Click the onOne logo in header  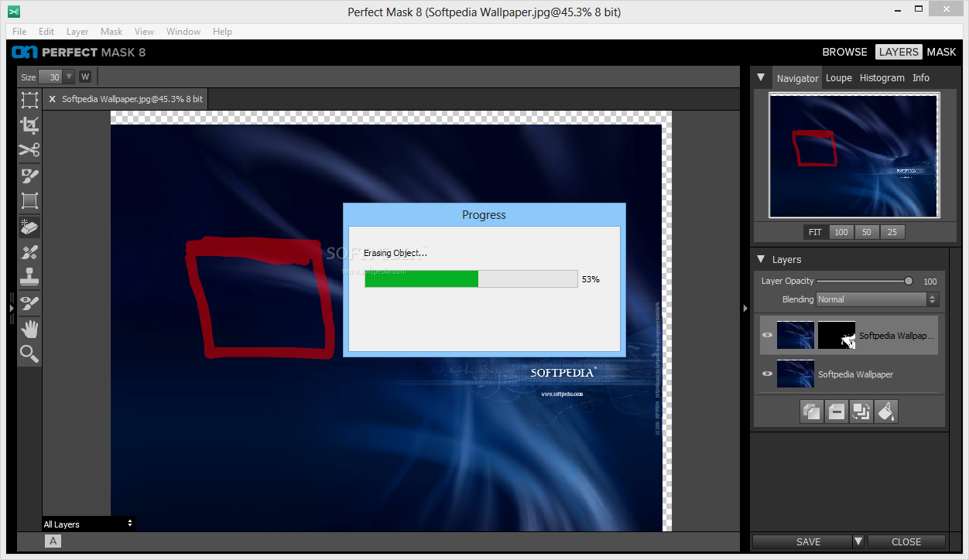tap(25, 52)
